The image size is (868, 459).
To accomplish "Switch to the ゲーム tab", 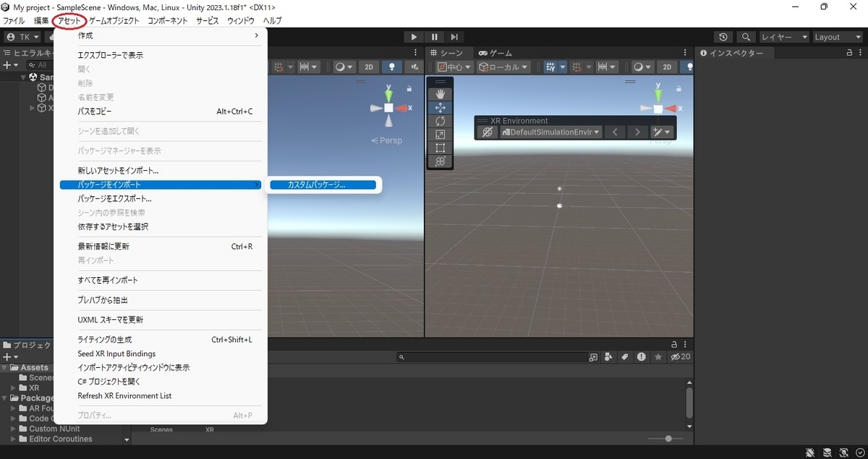I will (x=501, y=52).
